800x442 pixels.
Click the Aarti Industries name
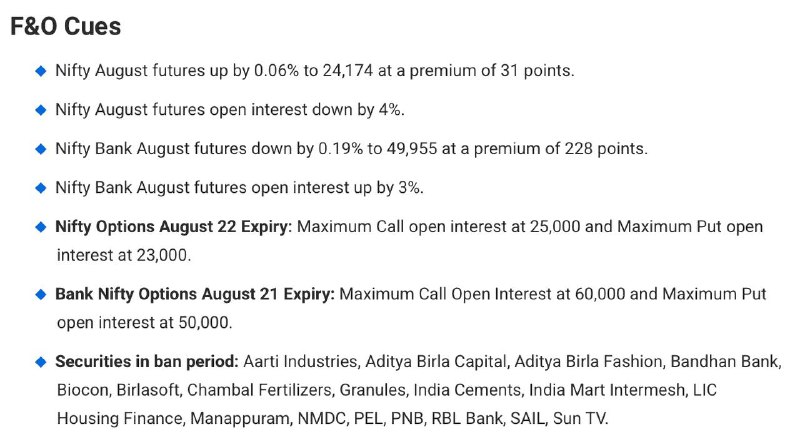[x=301, y=361]
